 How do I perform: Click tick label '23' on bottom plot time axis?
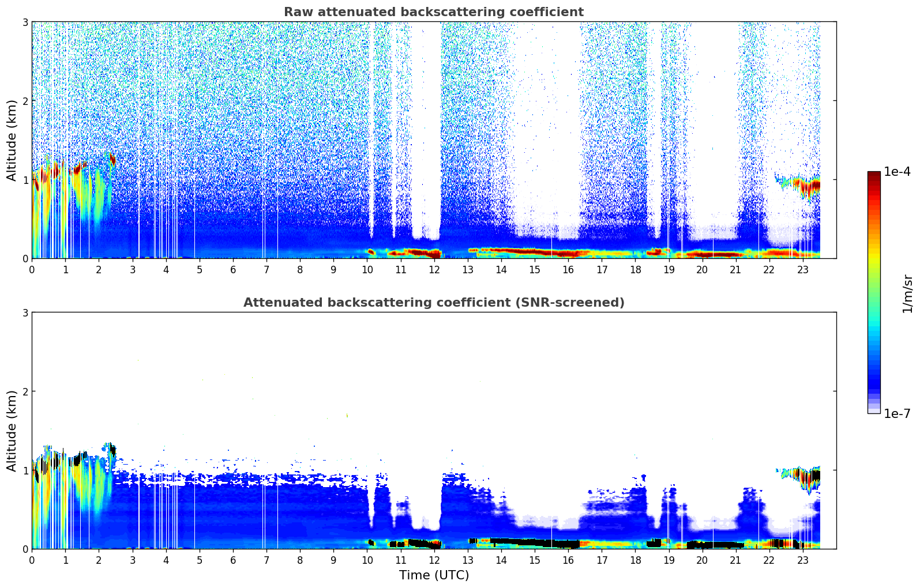[802, 560]
